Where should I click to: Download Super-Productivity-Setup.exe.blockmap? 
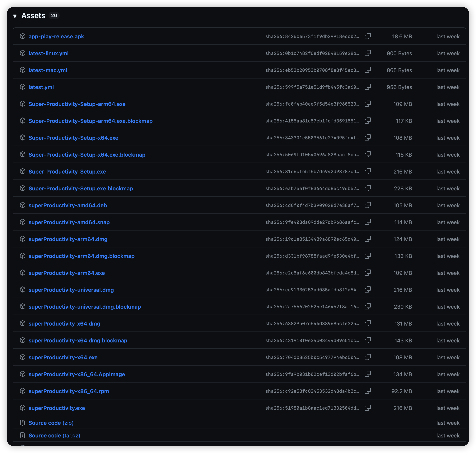click(x=81, y=188)
